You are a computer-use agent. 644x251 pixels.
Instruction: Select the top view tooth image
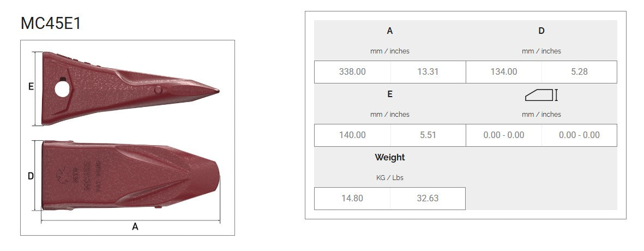tap(131, 175)
